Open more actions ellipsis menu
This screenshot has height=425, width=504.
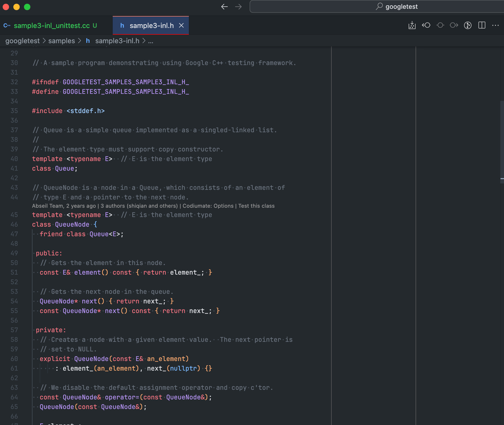tap(495, 25)
